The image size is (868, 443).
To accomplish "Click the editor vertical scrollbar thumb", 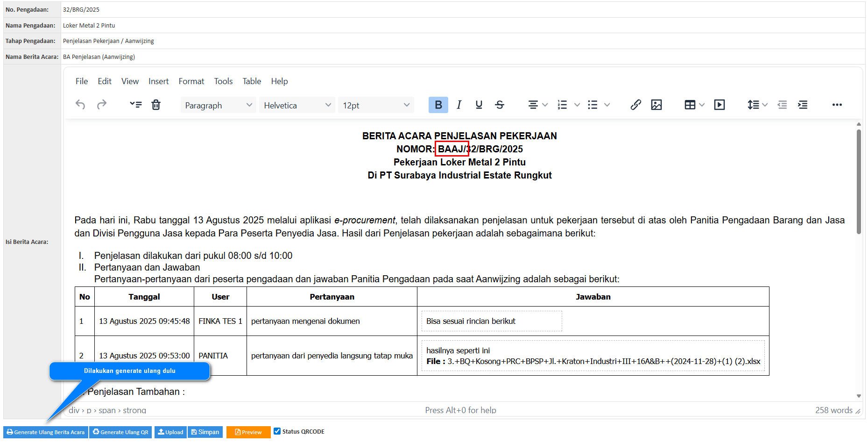I will point(859,181).
